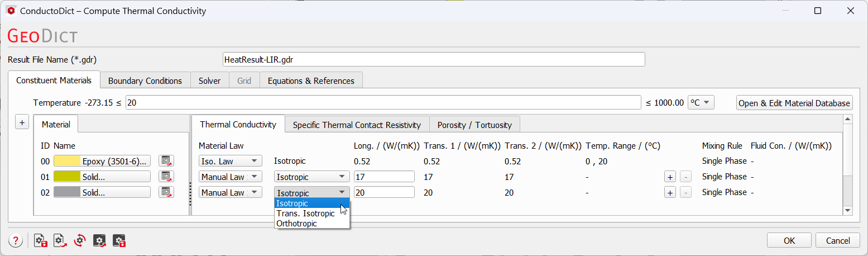Click Open & Edit Material Database button
This screenshot has width=868, height=256.
point(794,103)
